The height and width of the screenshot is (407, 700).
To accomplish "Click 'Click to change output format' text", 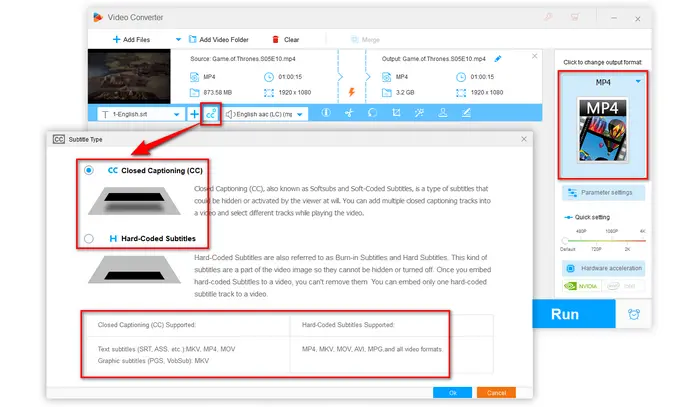I will pyautogui.click(x=602, y=62).
